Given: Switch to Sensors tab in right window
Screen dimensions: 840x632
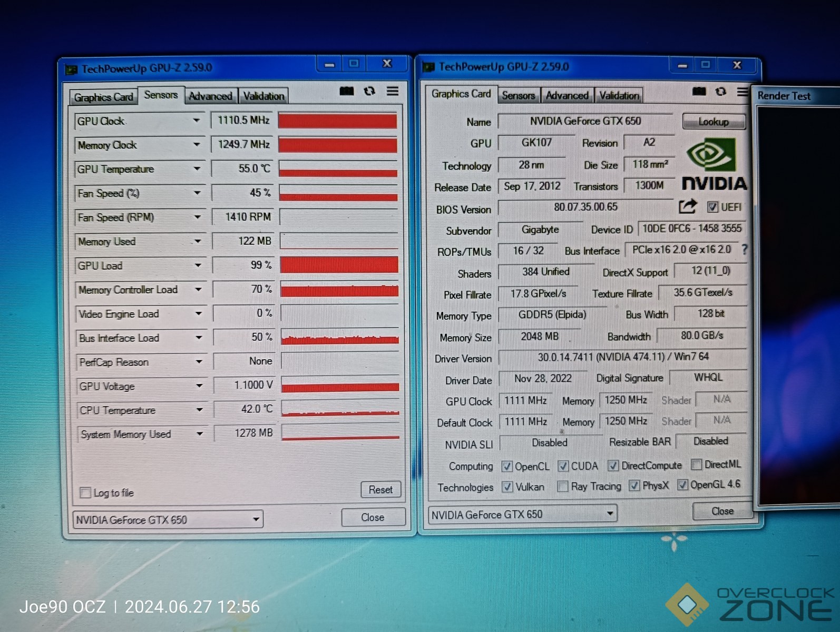Looking at the screenshot, I should (x=518, y=95).
